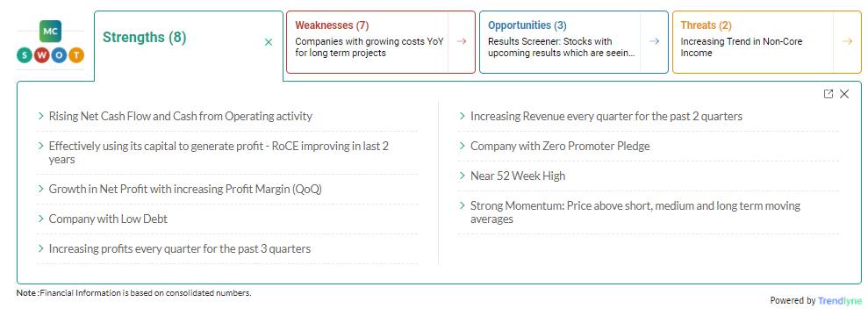Expand Threats using the orange arrow
This screenshot has width=868, height=316.
(x=847, y=41)
